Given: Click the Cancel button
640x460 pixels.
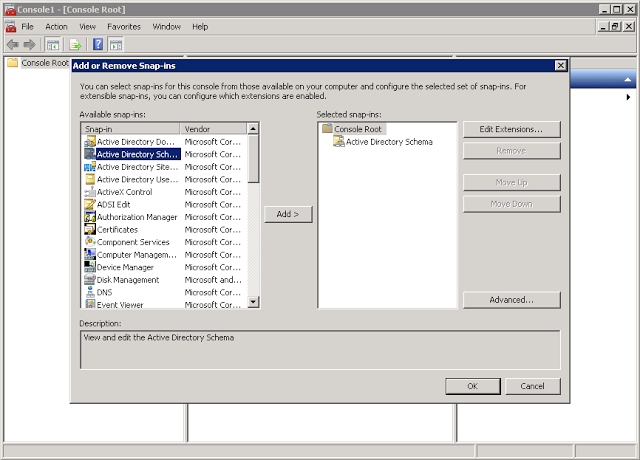Looking at the screenshot, I should [x=533, y=386].
